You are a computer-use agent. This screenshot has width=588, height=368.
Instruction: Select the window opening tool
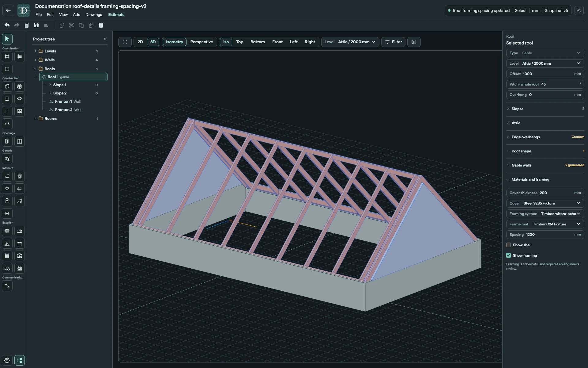click(x=20, y=141)
